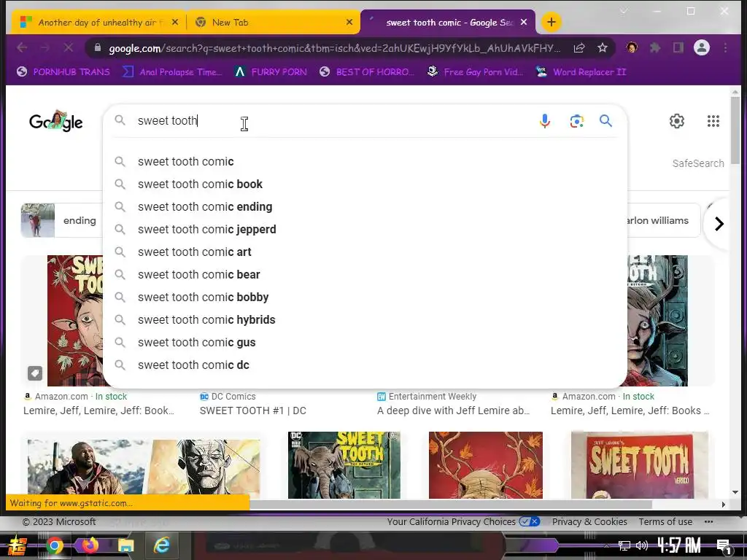The image size is (747, 560).
Task: Select suggestion sweet tooth comic bear
Action: (365, 275)
